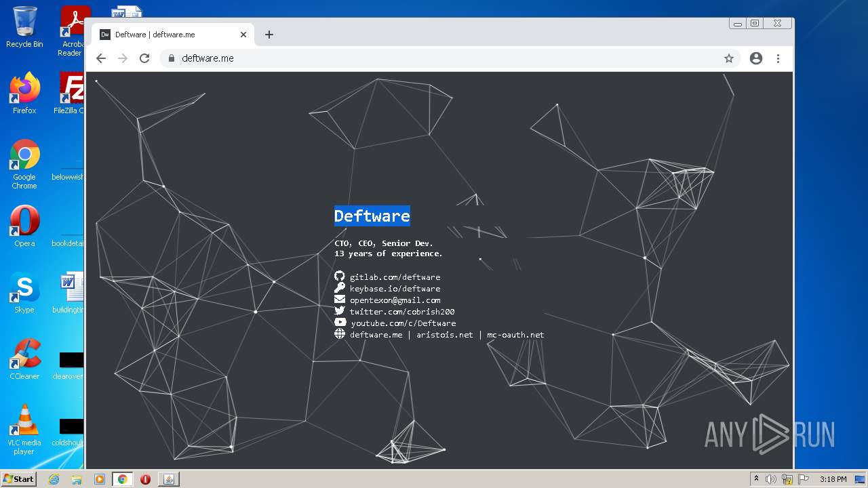Click the YouTube play icon
The width and height of the screenshot is (868, 488).
(340, 322)
